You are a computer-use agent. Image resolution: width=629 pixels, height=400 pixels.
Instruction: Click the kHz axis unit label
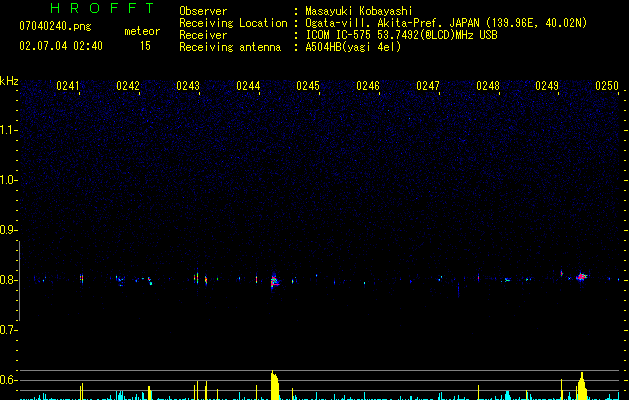pos(9,81)
